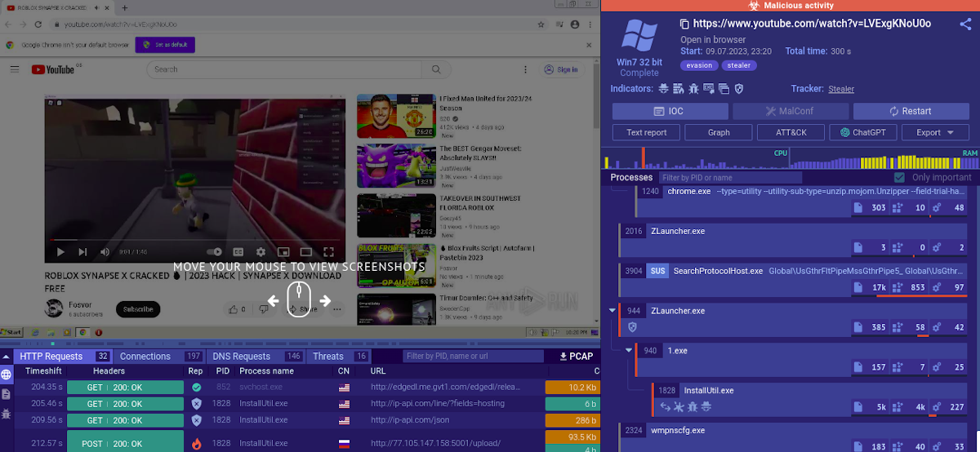Toggle the Only important checkbox

899,178
